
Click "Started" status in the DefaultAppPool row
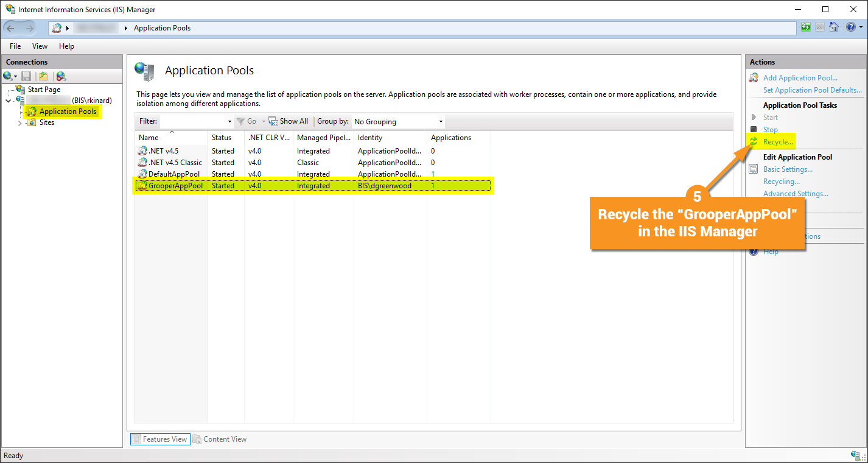pos(223,174)
